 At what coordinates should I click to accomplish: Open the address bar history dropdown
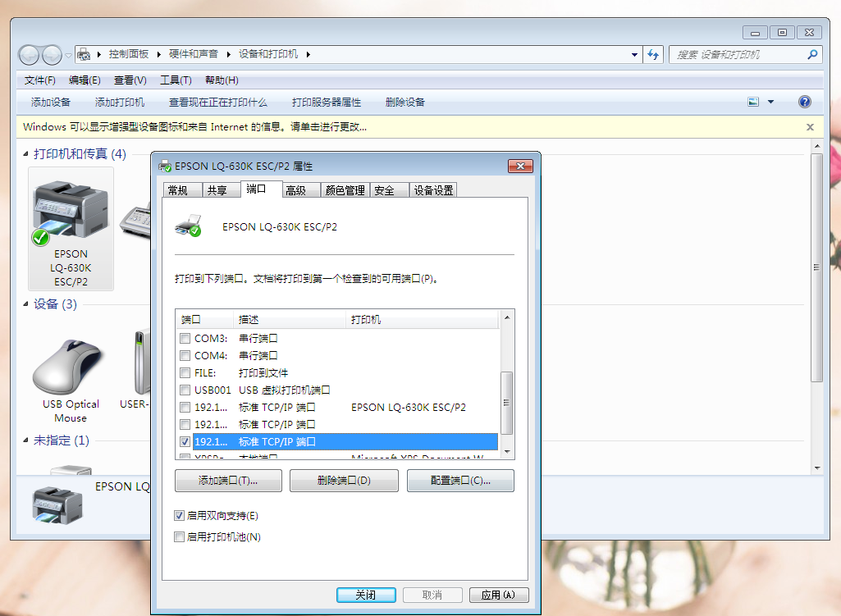(634, 54)
